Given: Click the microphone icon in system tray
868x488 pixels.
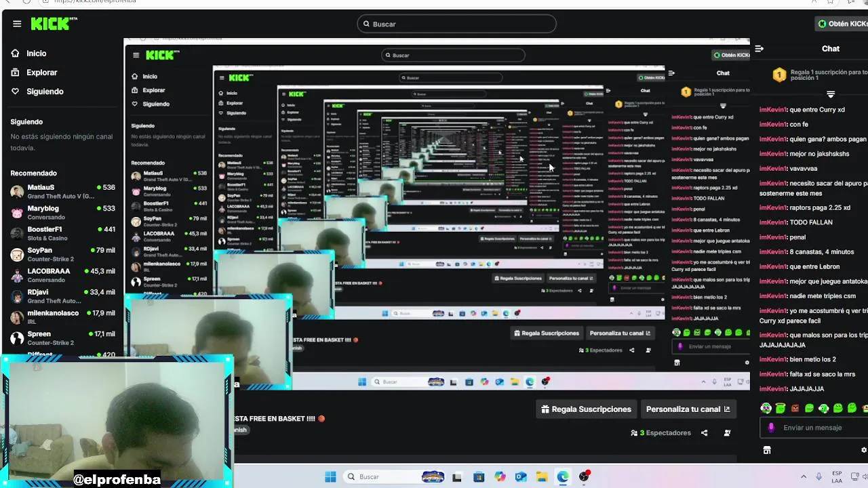Looking at the screenshot, I should 819,476.
